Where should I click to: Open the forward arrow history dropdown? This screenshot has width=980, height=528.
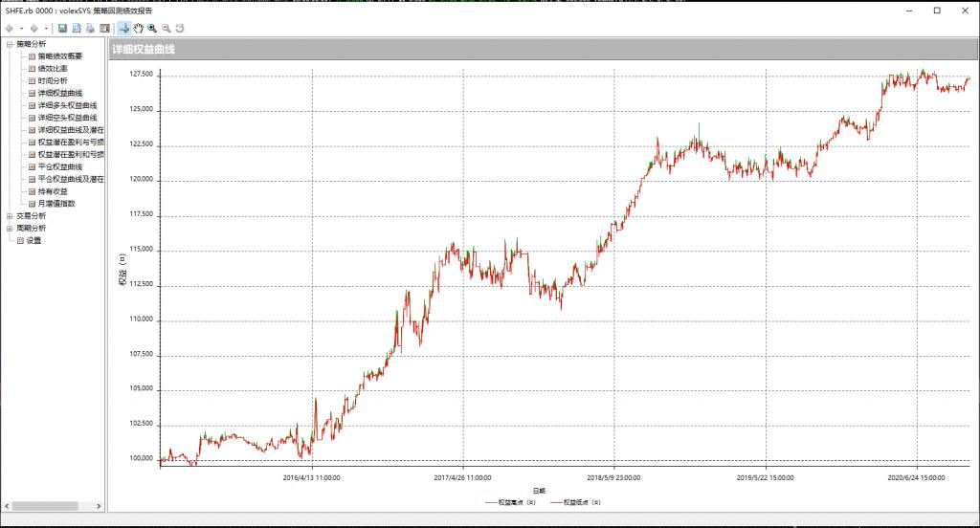[46, 28]
